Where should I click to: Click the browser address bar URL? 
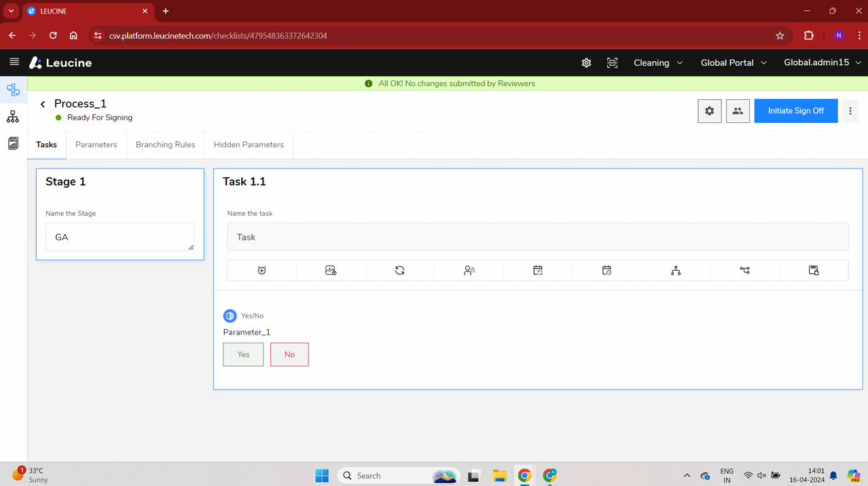pyautogui.click(x=218, y=35)
